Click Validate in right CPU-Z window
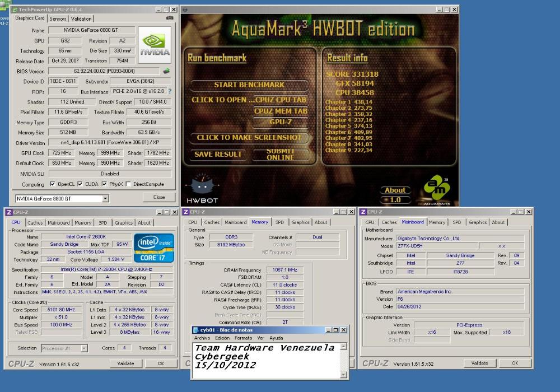 (479, 363)
